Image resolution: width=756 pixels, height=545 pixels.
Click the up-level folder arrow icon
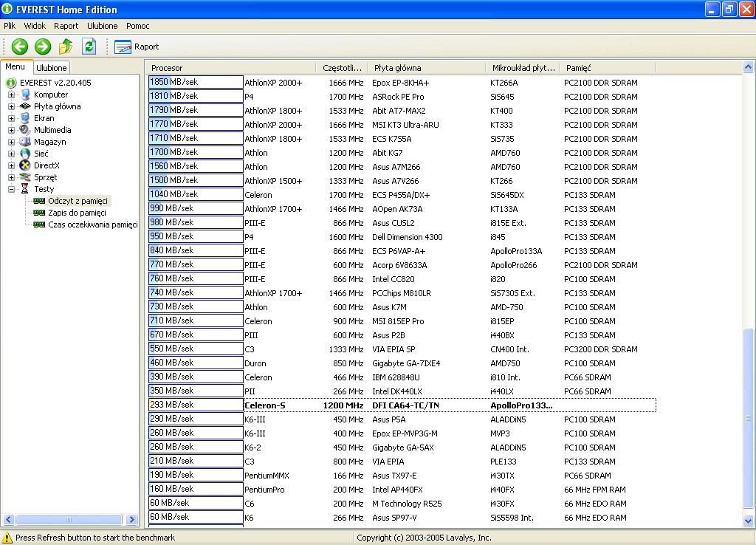pyautogui.click(x=66, y=47)
